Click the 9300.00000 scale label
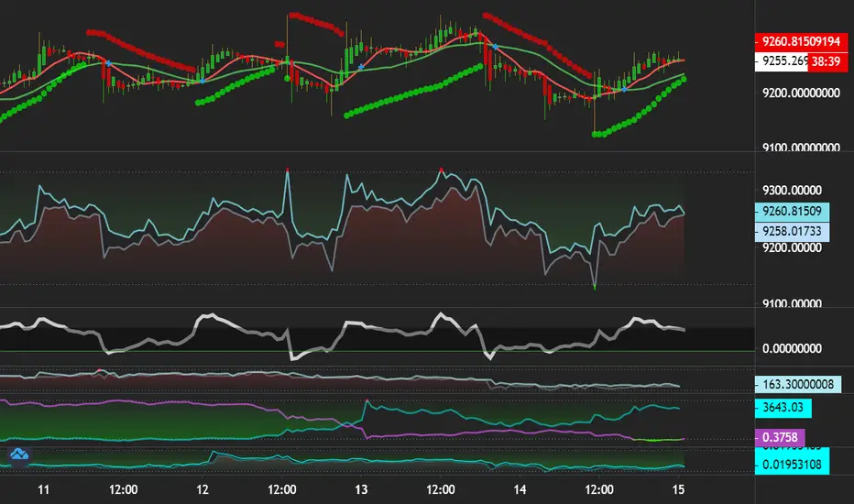 pyautogui.click(x=792, y=191)
